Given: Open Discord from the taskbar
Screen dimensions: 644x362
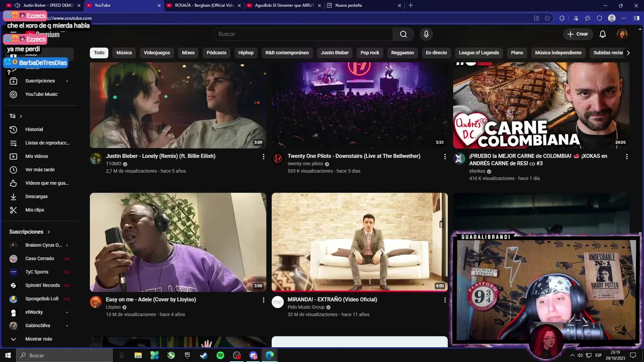Looking at the screenshot, I should pyautogui.click(x=254, y=355).
